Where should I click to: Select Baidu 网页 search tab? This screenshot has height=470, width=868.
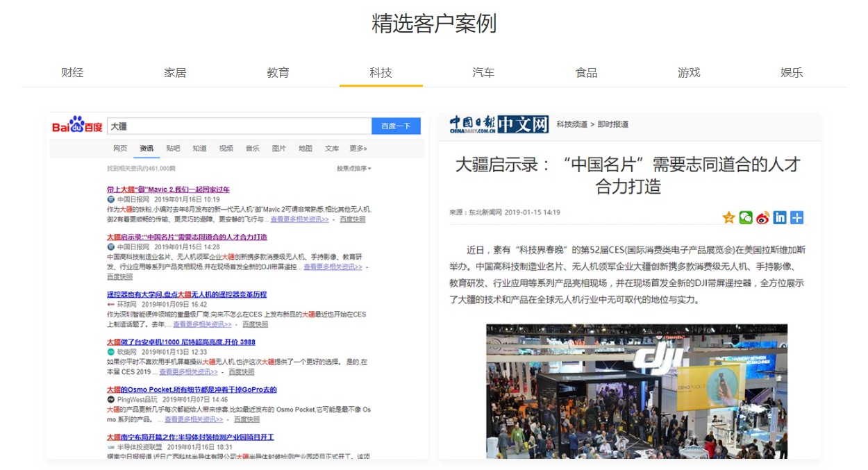[x=120, y=149]
